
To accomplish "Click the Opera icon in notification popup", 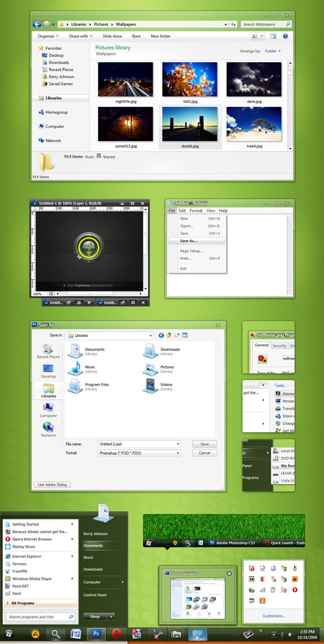I will pyautogui.click(x=295, y=589).
